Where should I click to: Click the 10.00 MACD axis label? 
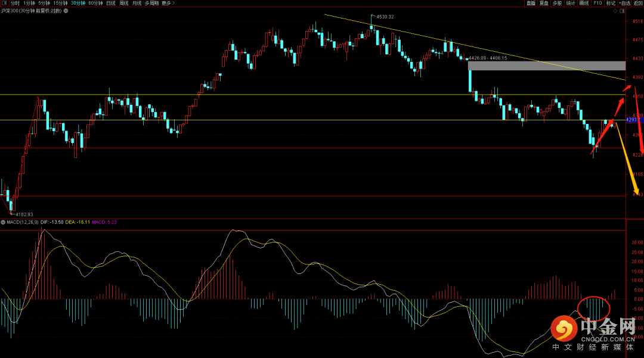point(637,281)
